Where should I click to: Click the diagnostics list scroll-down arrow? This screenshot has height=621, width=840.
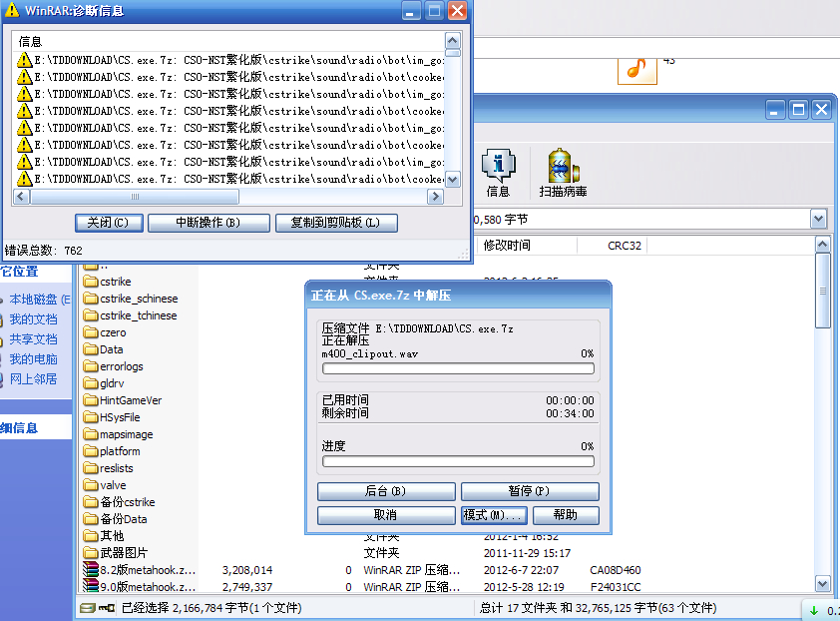[x=453, y=180]
